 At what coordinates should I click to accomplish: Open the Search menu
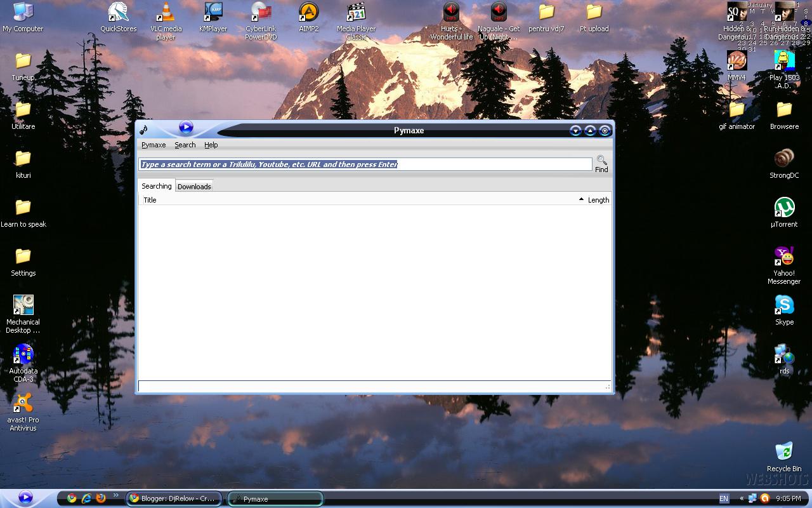click(x=185, y=145)
